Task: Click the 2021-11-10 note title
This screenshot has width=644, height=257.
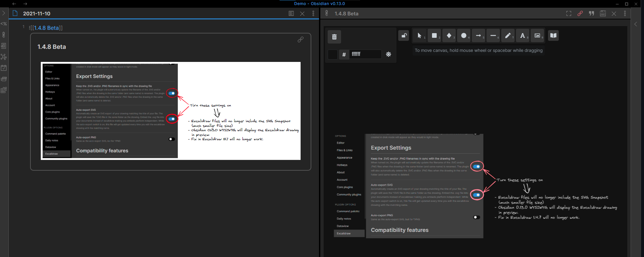Action: (x=37, y=14)
